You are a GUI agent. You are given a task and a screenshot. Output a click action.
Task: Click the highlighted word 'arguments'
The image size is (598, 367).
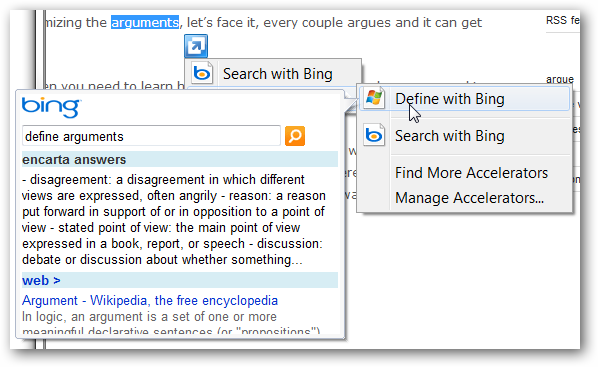(145, 23)
